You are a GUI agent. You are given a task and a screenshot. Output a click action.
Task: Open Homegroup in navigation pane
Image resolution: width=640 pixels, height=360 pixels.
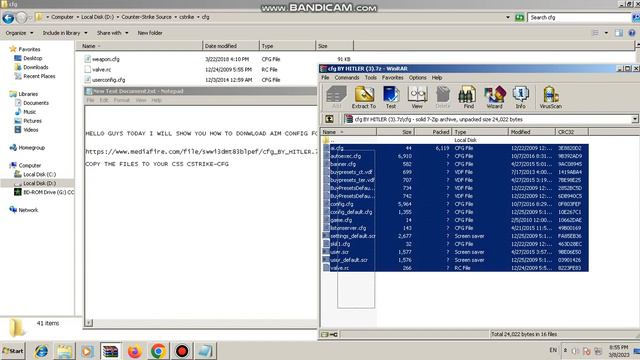coord(31,148)
